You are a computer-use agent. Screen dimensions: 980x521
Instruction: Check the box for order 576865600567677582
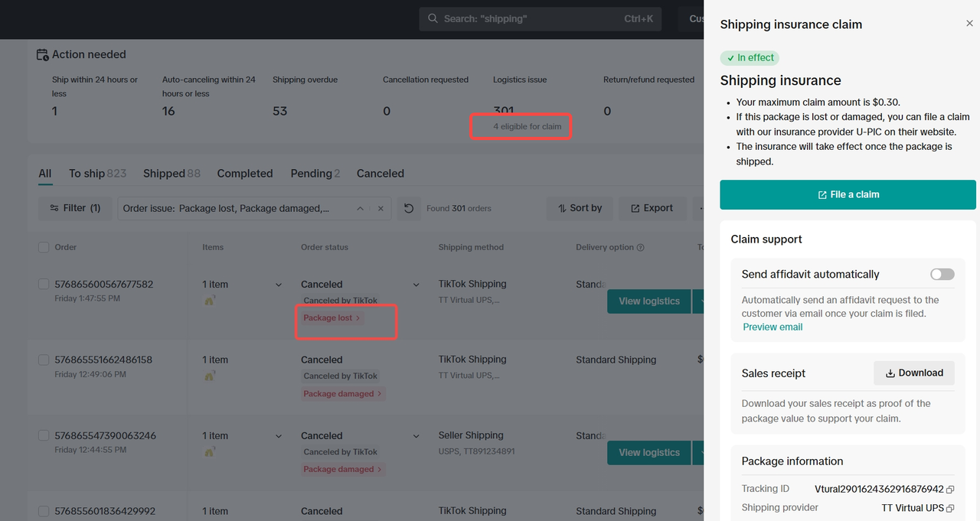(44, 285)
